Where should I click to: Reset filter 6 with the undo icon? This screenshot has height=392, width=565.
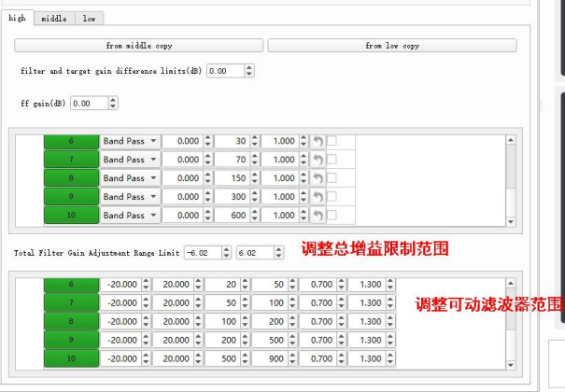(x=318, y=141)
